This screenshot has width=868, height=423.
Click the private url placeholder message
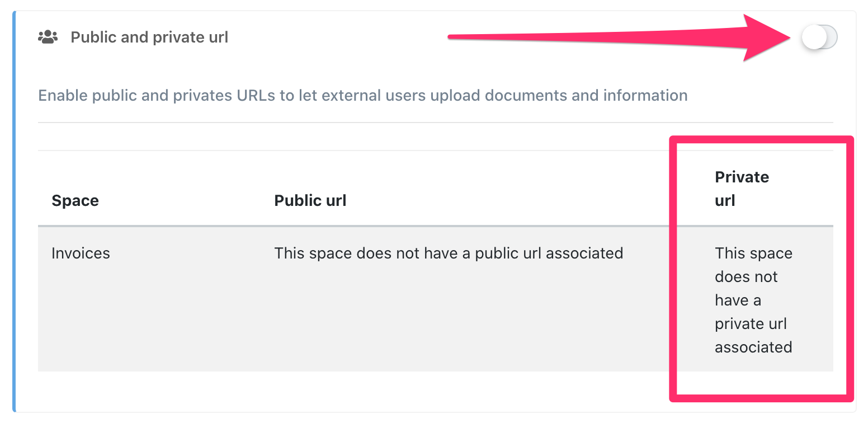[753, 300]
